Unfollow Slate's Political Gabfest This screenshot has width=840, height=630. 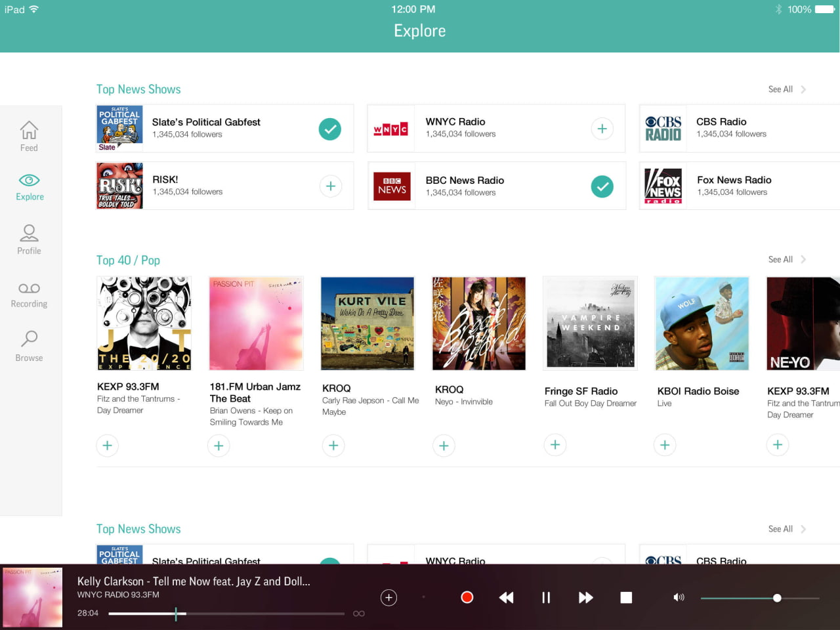click(330, 129)
